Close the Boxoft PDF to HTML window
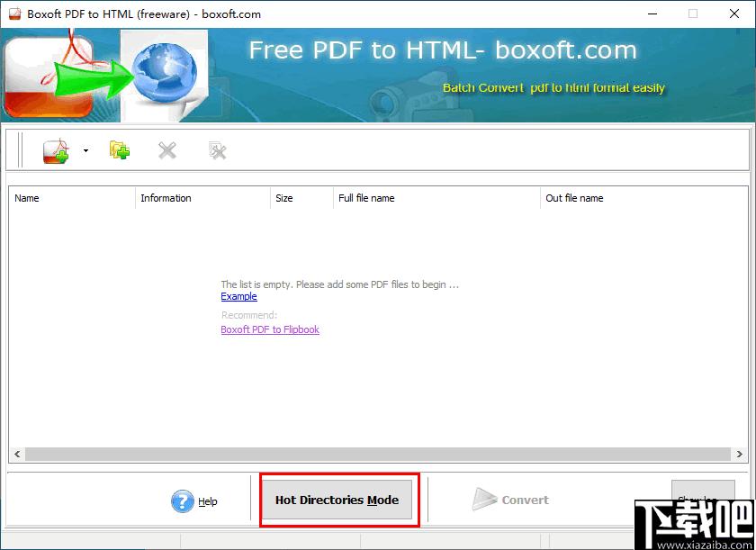 click(734, 14)
